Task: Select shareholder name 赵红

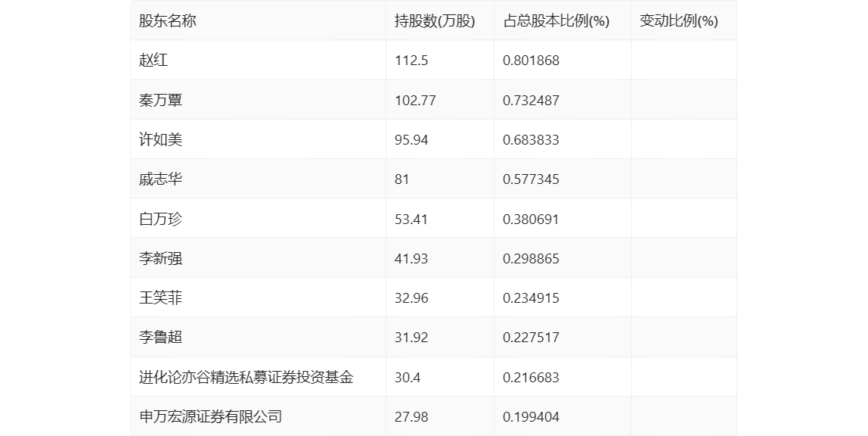Action: click(x=153, y=61)
